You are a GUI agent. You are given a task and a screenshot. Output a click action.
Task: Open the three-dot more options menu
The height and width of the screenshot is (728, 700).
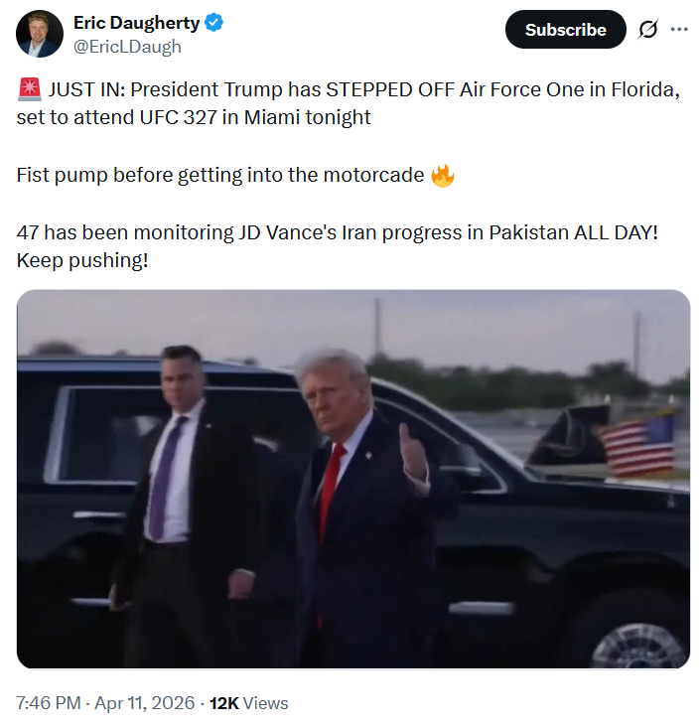[679, 29]
